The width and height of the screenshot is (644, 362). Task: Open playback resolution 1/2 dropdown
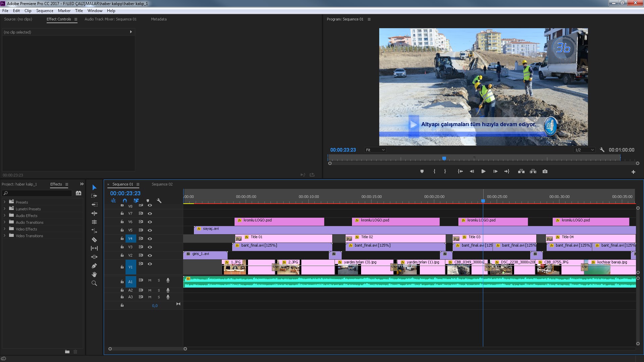click(x=584, y=150)
